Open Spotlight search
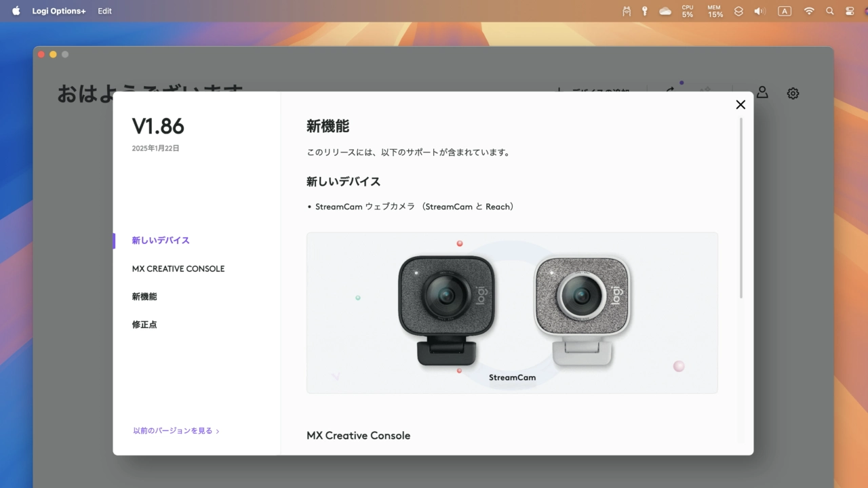Image resolution: width=868 pixels, height=488 pixels. tap(830, 11)
